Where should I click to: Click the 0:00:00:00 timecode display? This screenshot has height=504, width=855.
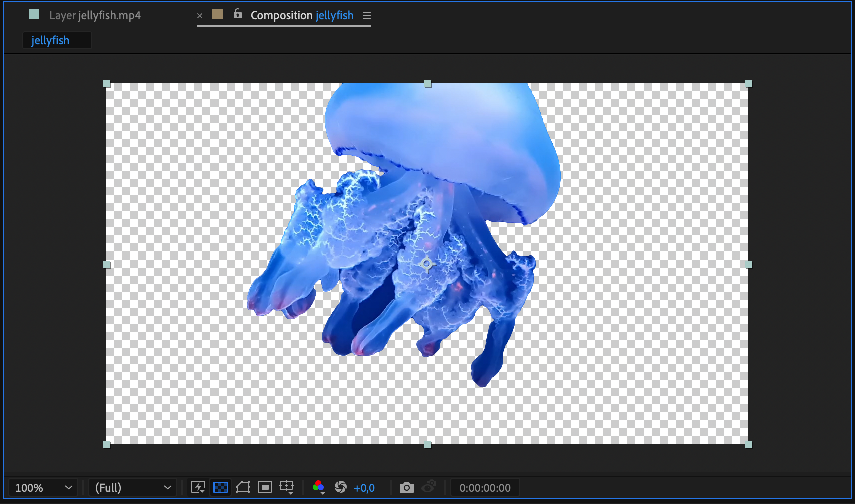(x=485, y=488)
